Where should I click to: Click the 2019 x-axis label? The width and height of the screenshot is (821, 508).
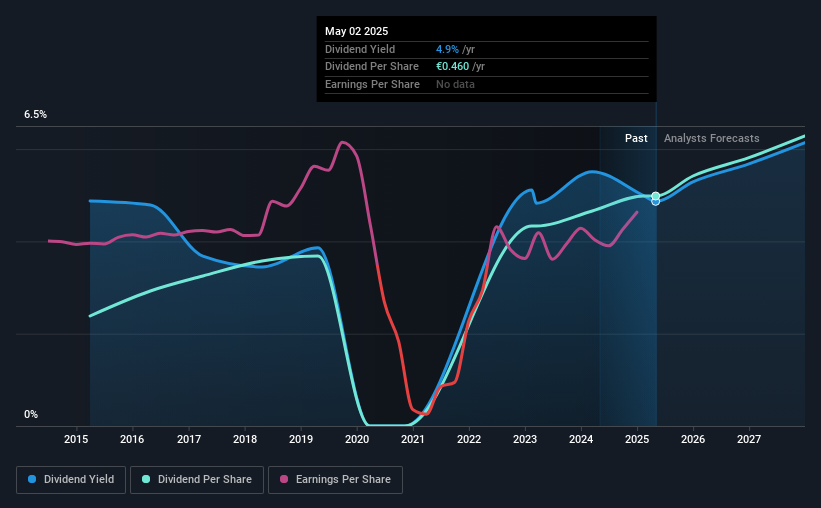(301, 439)
